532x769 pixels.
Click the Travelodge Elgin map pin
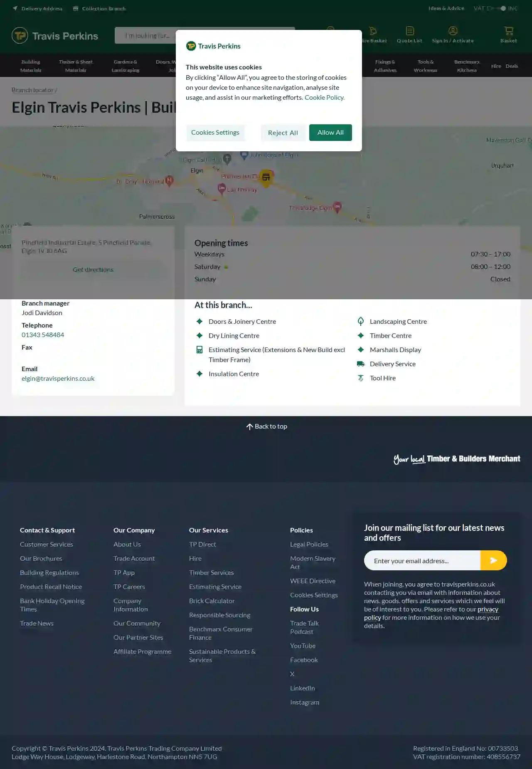(x=337, y=207)
